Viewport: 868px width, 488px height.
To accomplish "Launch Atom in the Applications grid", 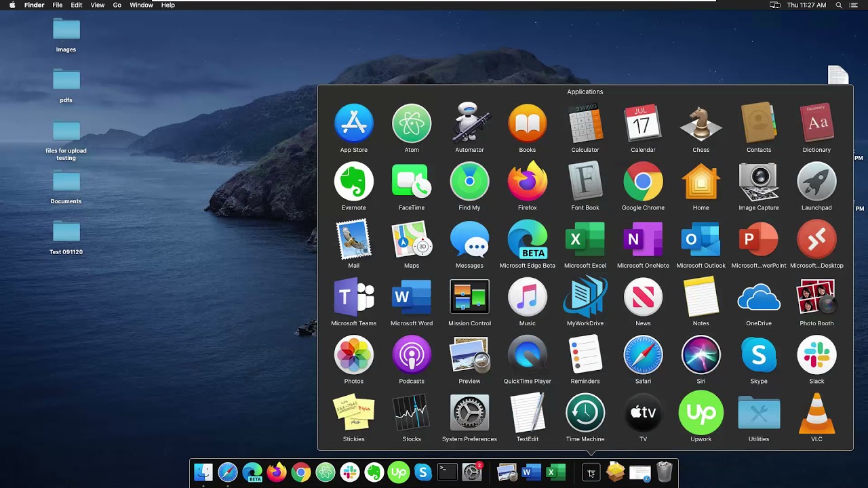I will (412, 123).
